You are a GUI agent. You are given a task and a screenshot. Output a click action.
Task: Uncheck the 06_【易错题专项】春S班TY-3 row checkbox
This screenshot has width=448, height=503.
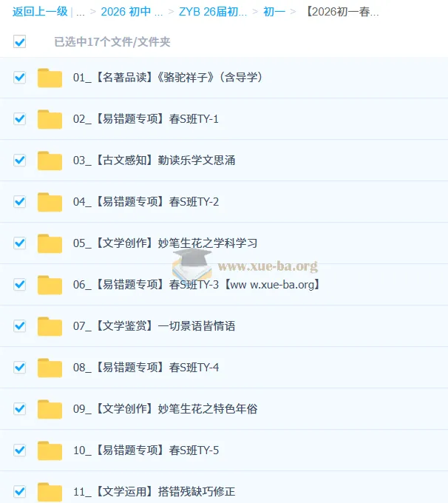[x=19, y=285]
